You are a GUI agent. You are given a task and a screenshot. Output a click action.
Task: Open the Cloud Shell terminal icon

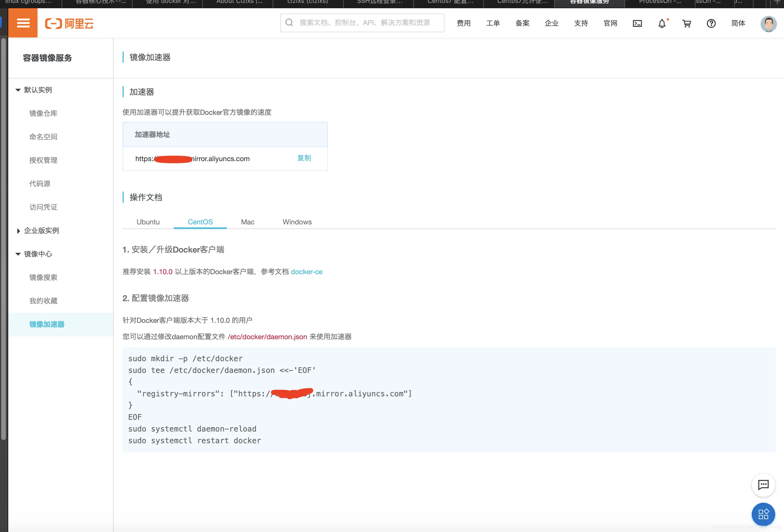[x=637, y=23]
